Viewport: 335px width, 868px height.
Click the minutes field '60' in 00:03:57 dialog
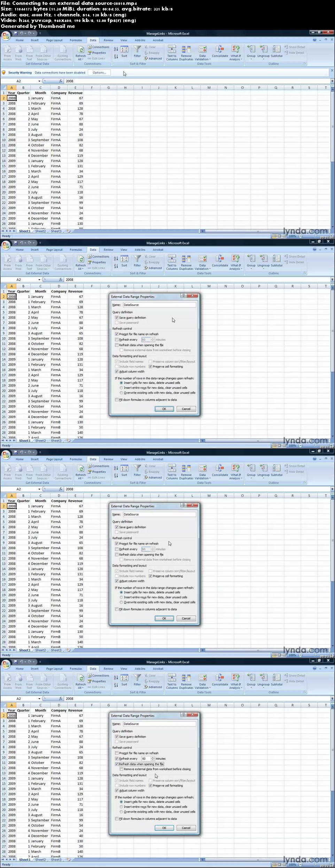pos(146,759)
